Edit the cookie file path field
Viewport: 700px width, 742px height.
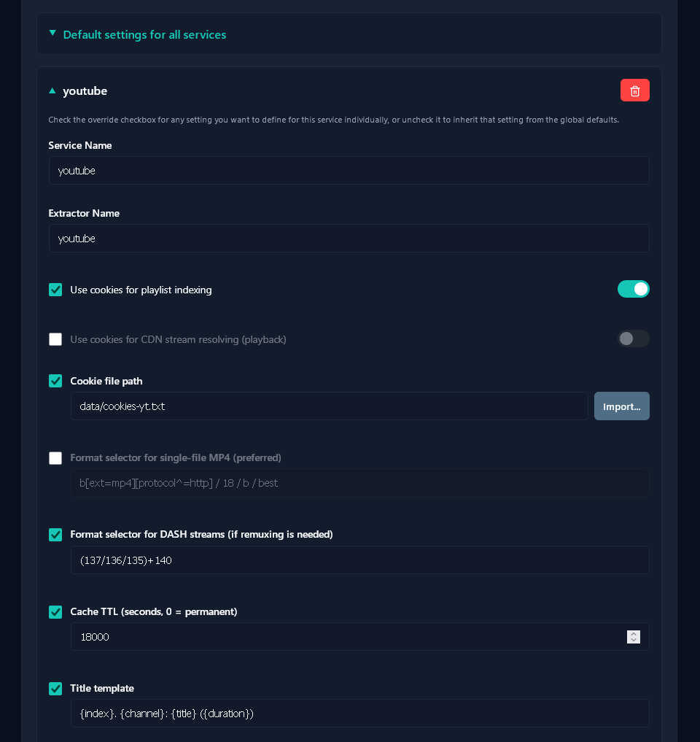tap(329, 406)
